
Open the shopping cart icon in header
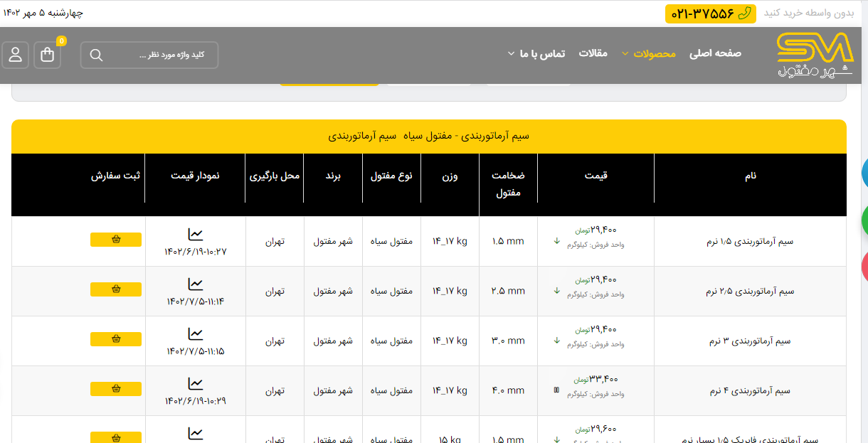[48, 55]
